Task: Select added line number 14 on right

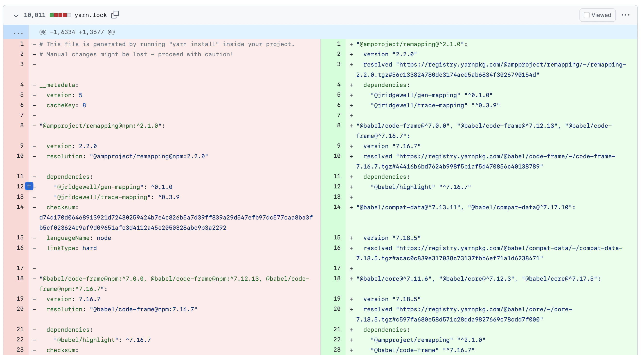Action: tap(337, 207)
